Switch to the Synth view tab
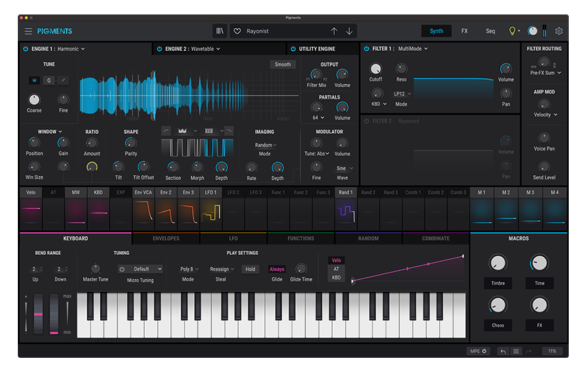The width and height of the screenshot is (588, 375). 436,31
